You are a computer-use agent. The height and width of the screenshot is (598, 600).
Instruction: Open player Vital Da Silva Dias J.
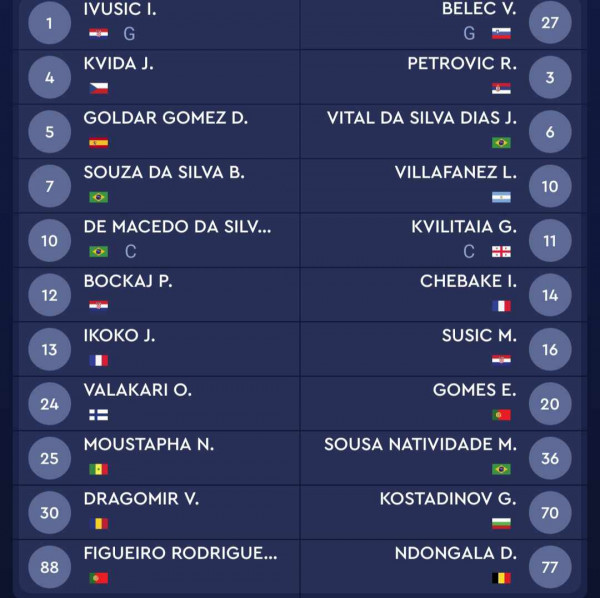tap(422, 118)
